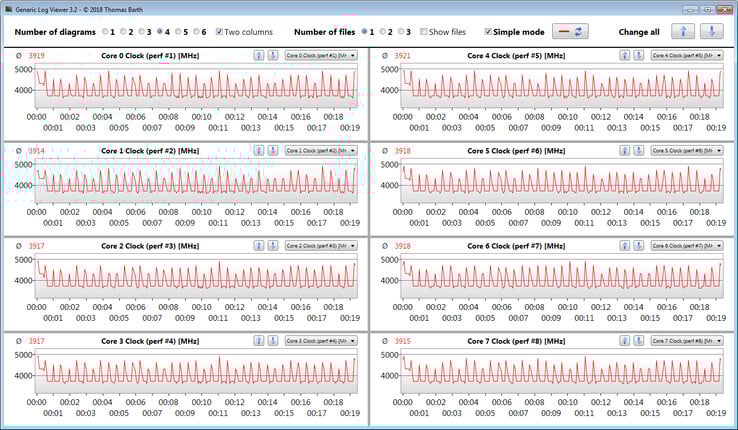Open Core 6 Clock sensor dropdown
Screen dimensions: 738x430
coord(687,246)
